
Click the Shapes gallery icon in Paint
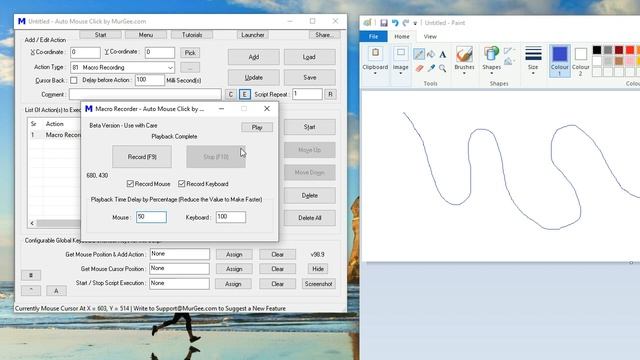tap(491, 54)
